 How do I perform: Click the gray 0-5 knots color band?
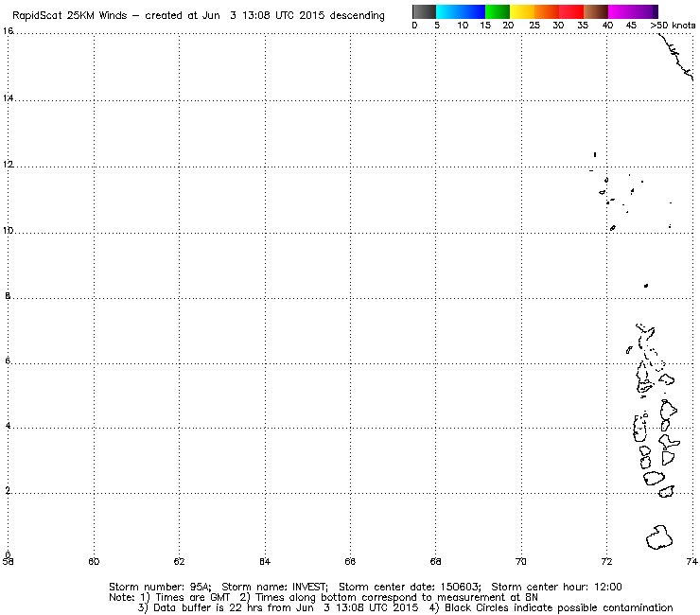(x=424, y=11)
